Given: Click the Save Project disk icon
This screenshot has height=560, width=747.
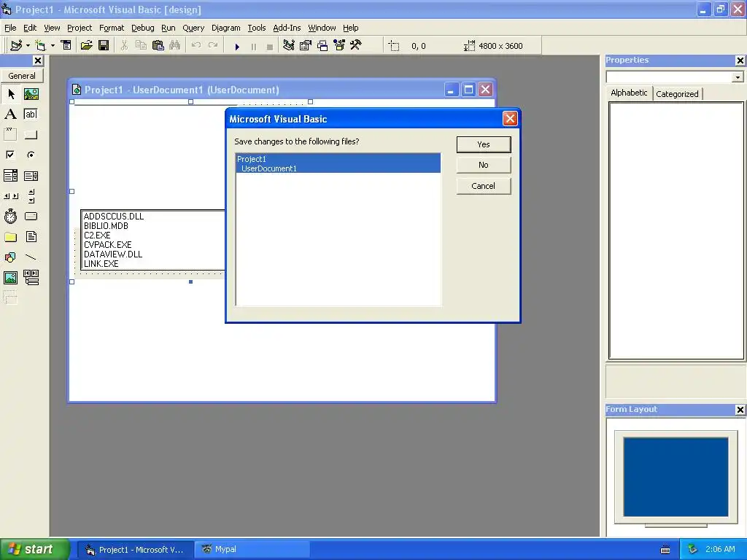Looking at the screenshot, I should [x=104, y=46].
